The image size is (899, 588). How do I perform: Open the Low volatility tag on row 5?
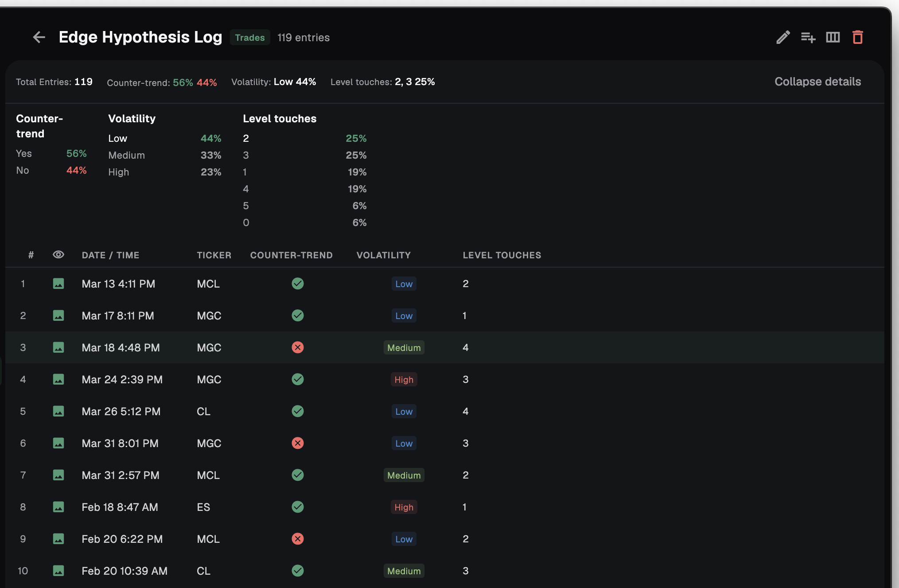[404, 412]
